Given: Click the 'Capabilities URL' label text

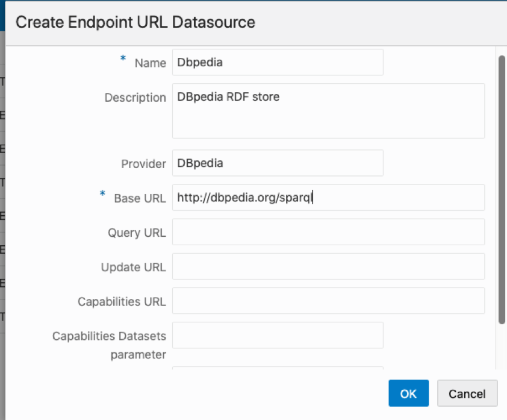Looking at the screenshot, I should click(122, 301).
